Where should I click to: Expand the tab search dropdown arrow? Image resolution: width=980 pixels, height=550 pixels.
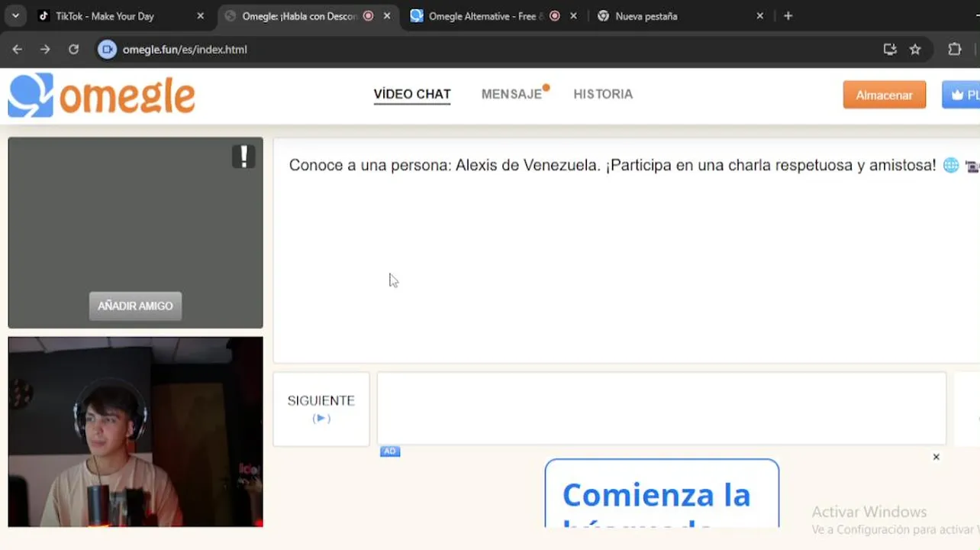15,16
